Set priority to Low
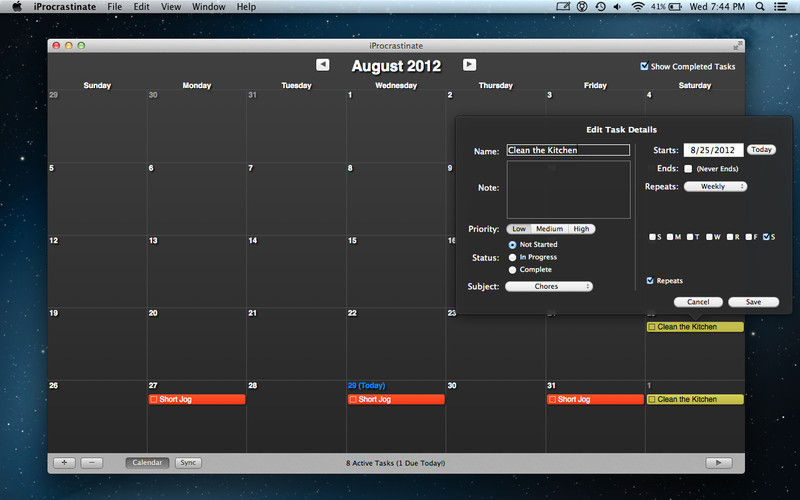 (519, 229)
